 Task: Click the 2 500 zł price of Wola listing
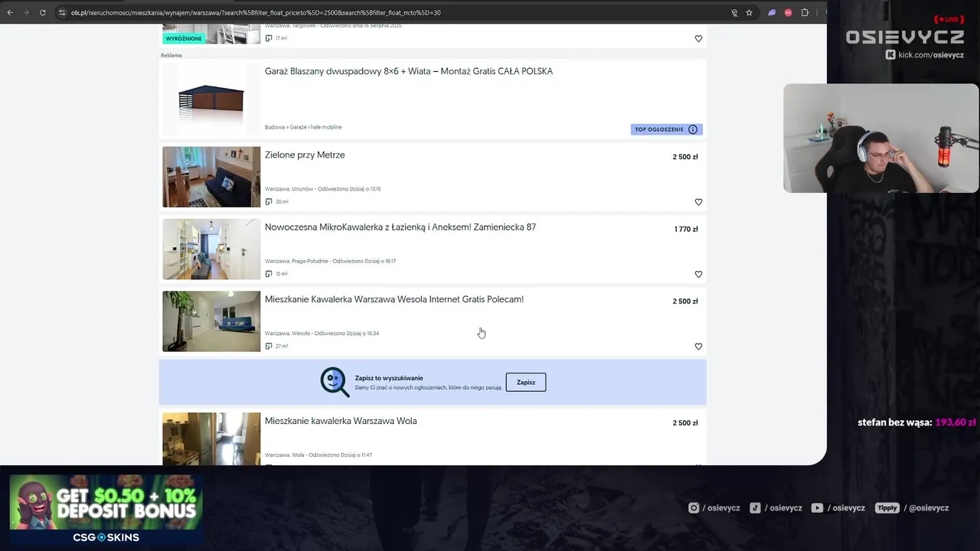685,423
